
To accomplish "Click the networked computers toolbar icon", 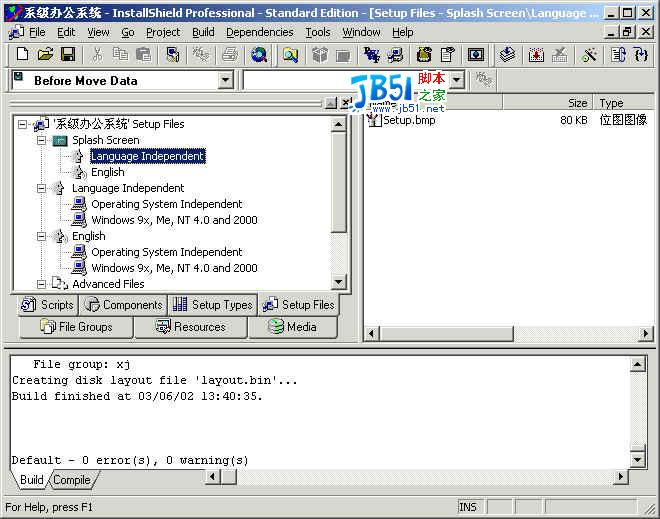I will pos(395,55).
